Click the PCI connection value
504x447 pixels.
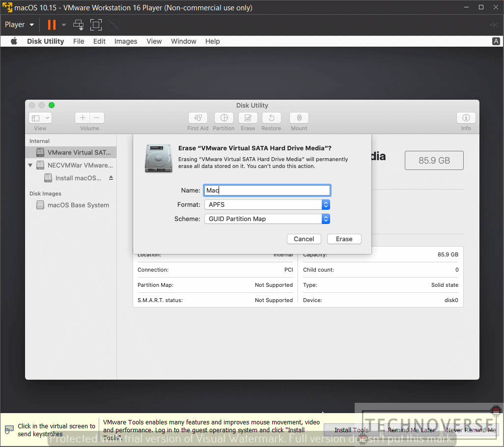point(288,270)
